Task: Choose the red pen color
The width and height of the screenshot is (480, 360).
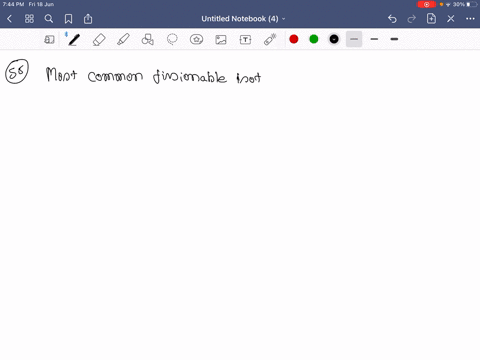Action: 294,39
